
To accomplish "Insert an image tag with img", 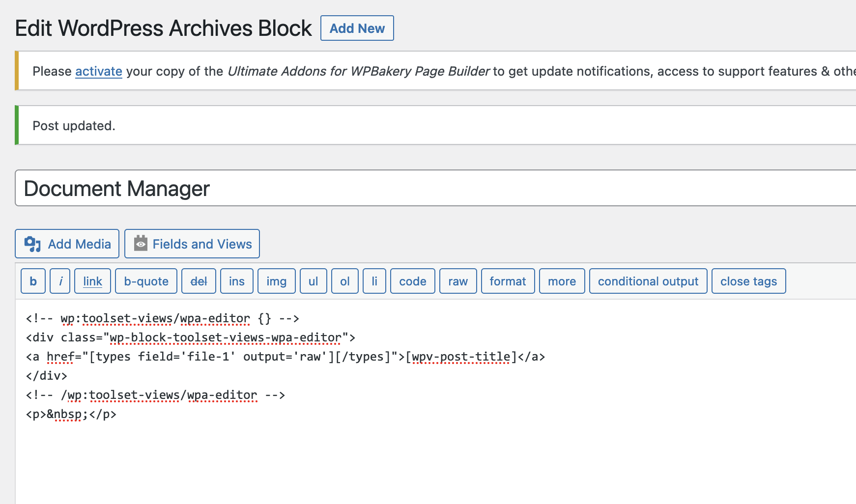I will point(277,281).
